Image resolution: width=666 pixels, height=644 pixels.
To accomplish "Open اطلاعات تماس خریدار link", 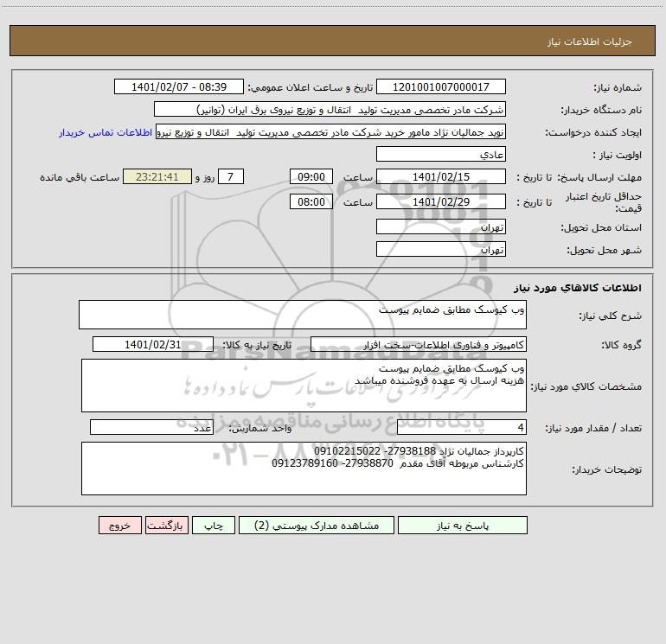I will [x=106, y=132].
